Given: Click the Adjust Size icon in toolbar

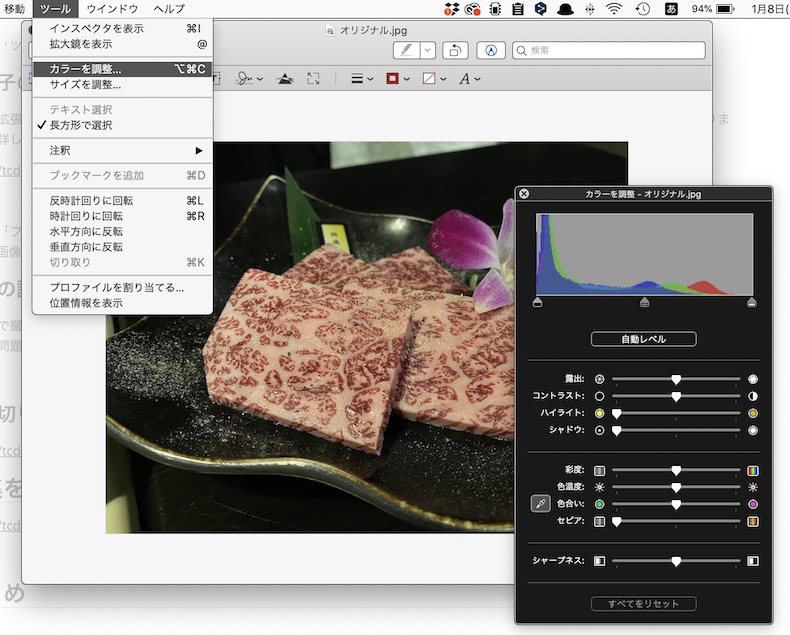Looking at the screenshot, I should coord(314,79).
